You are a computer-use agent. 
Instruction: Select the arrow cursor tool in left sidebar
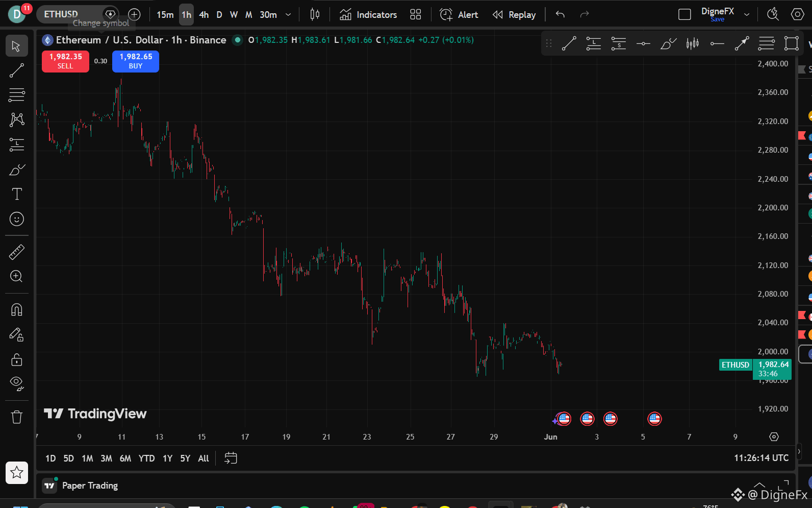coord(16,46)
